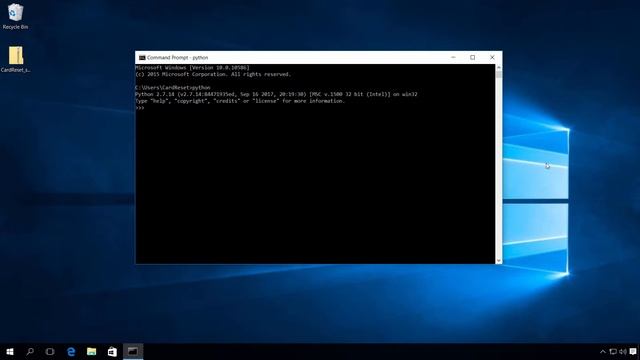Image resolution: width=640 pixels, height=360 pixels.
Task: Click the 'Python 2.7.14' version line
Action: (x=276, y=94)
